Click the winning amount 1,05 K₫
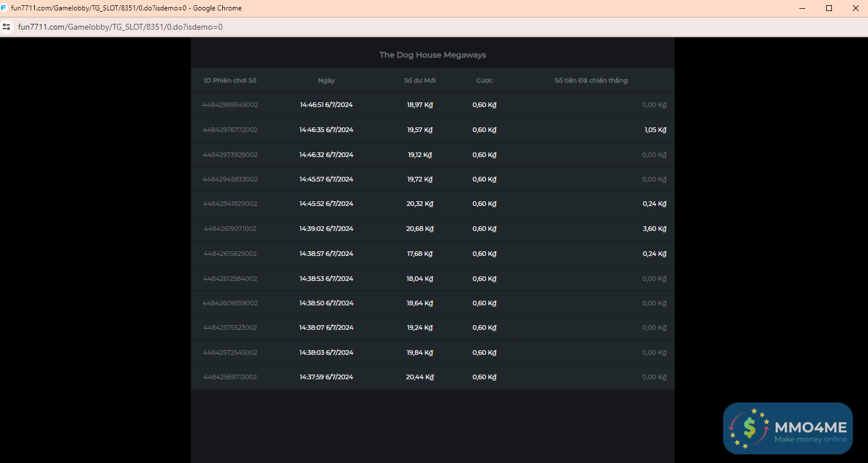Image resolution: width=868 pixels, height=463 pixels. [x=655, y=130]
